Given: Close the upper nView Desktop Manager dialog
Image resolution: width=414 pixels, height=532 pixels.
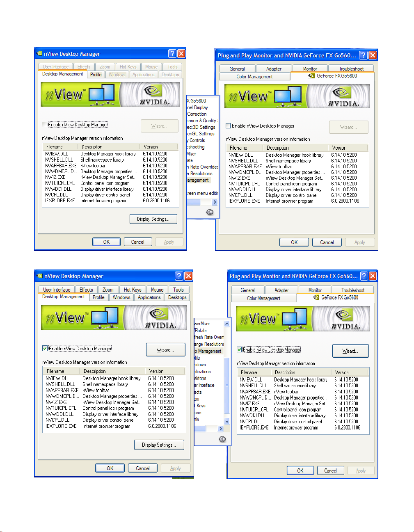Looking at the screenshot, I should pos(181,53).
